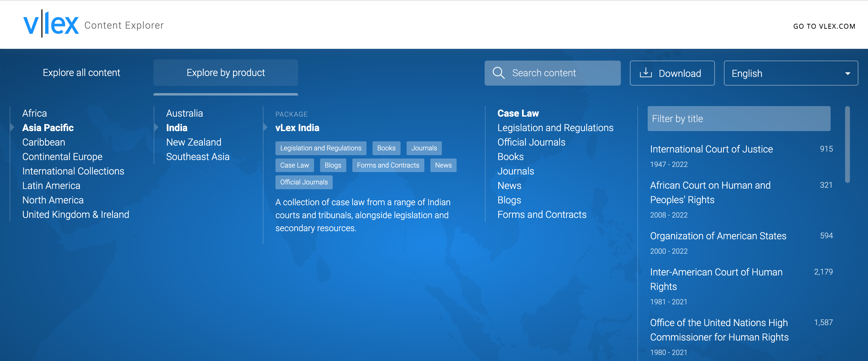This screenshot has width=868, height=361.
Task: Select Southeast Asia
Action: tap(197, 157)
